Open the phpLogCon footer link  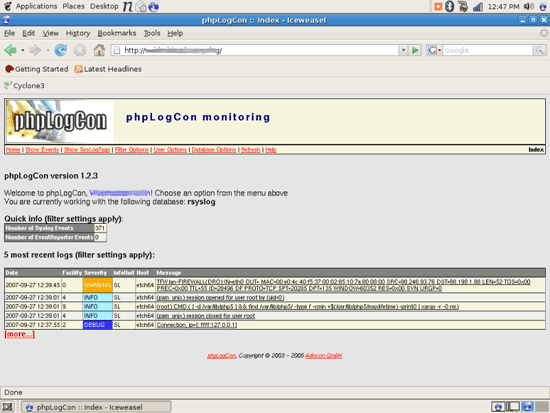(221, 356)
